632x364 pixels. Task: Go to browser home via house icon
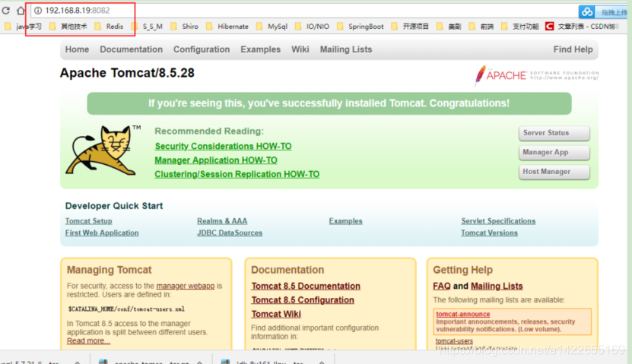tap(21, 11)
